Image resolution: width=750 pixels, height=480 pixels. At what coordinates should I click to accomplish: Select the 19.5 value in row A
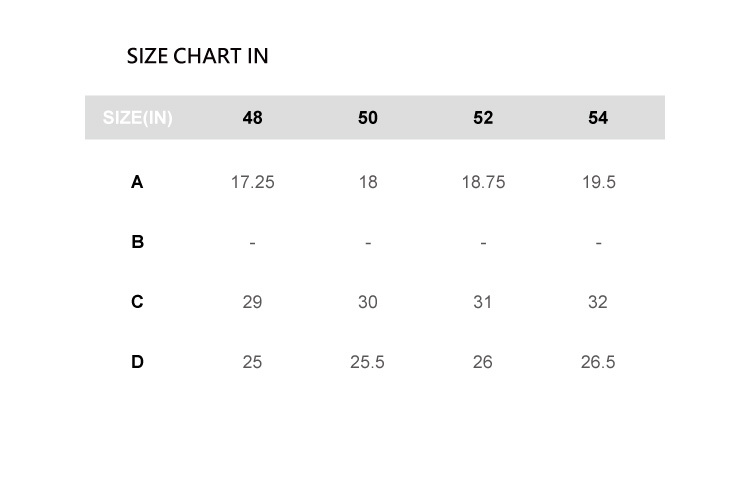click(x=598, y=182)
